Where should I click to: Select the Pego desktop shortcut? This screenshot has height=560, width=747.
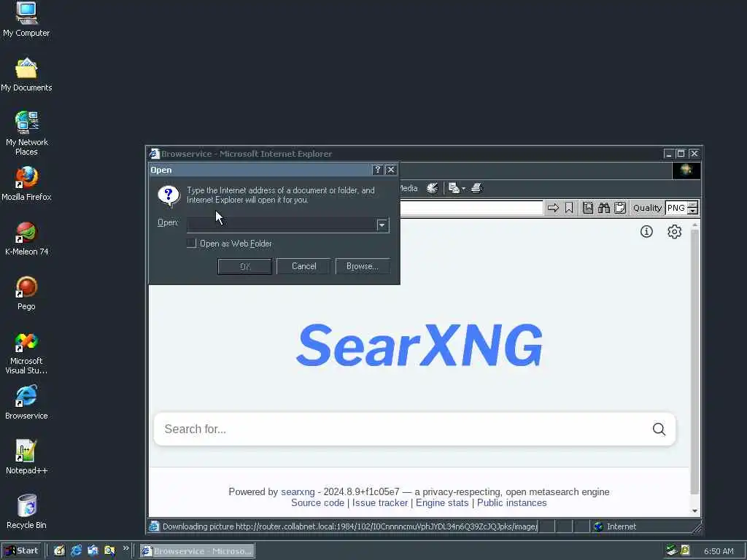click(26, 293)
